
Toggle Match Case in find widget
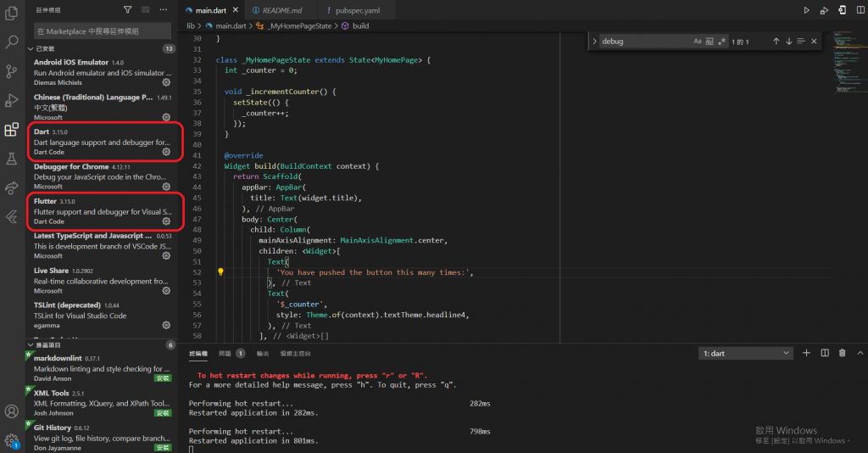pyautogui.click(x=698, y=41)
